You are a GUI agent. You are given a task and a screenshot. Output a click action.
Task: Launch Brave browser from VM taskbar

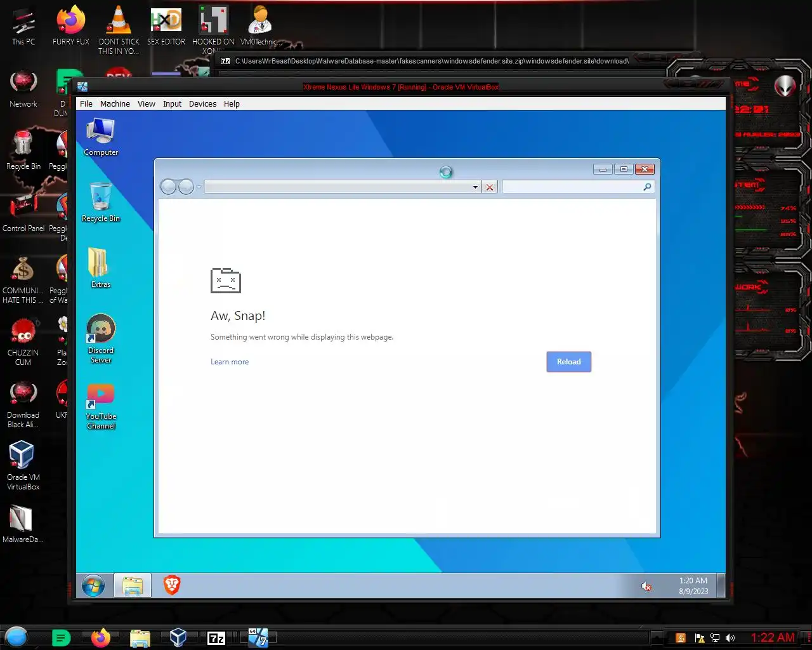(172, 585)
